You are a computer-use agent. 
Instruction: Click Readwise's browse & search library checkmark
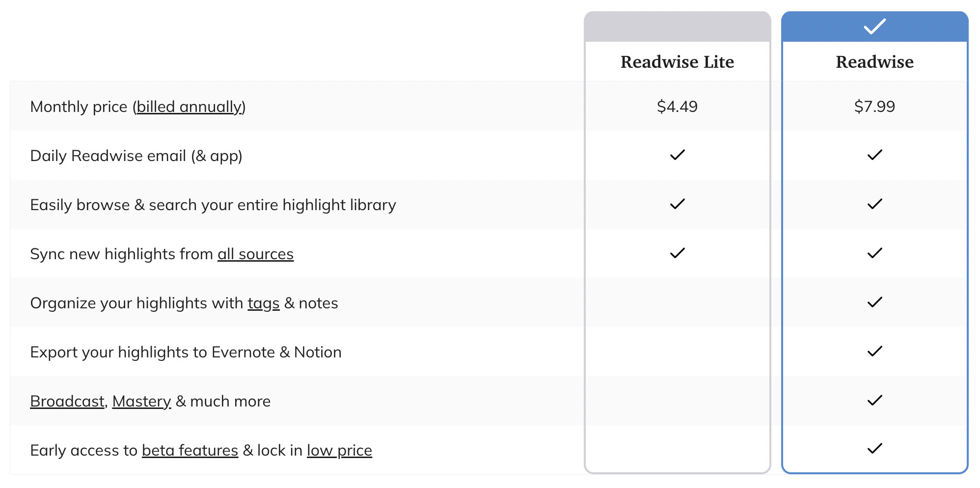[874, 204]
